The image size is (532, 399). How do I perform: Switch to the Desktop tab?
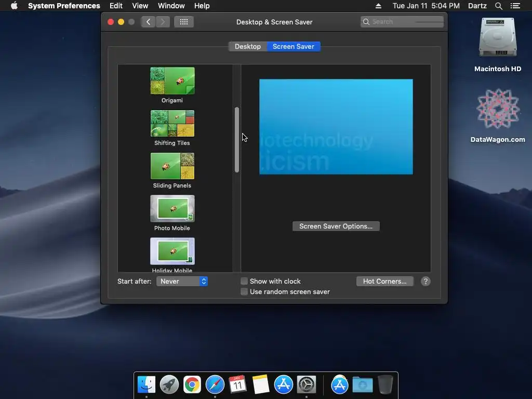point(248,46)
